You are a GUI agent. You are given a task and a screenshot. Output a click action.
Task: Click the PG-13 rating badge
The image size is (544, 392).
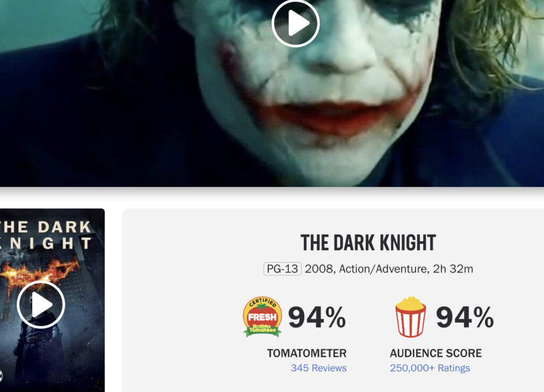pyautogui.click(x=283, y=269)
